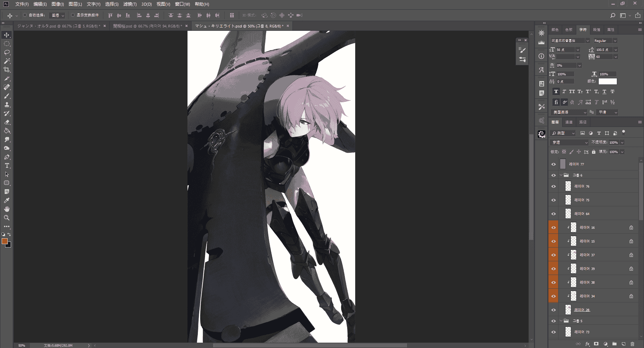
Task: Select the Pen tool
Action: (x=7, y=157)
